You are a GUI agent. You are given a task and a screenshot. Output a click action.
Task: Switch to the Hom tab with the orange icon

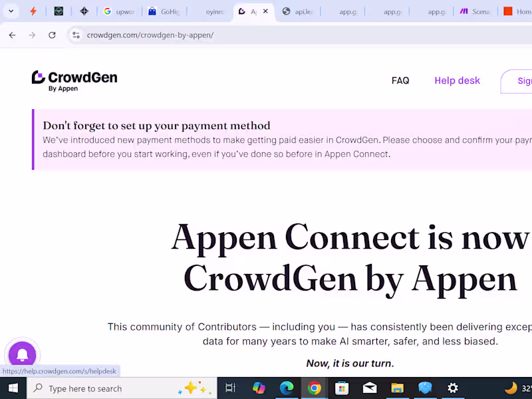517,11
